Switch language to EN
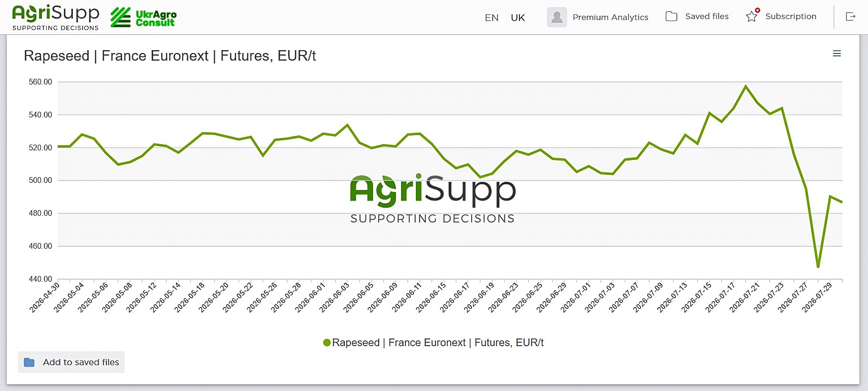The width and height of the screenshot is (868, 391). (492, 18)
